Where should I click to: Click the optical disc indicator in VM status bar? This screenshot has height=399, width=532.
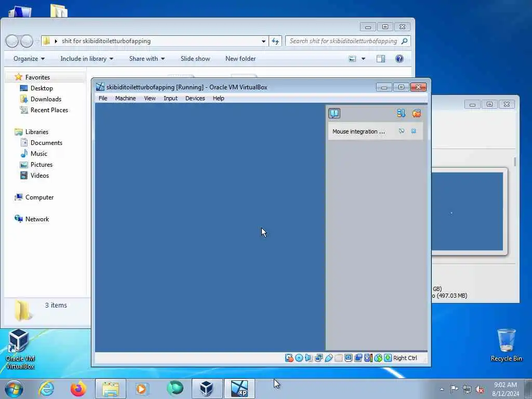299,358
